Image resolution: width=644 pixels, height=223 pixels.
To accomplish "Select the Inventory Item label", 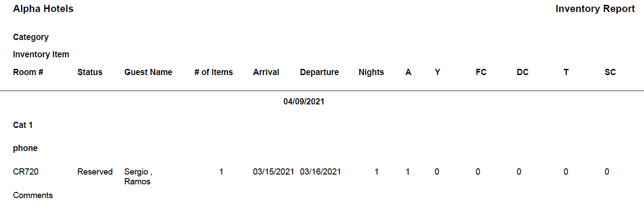I will 41,55.
